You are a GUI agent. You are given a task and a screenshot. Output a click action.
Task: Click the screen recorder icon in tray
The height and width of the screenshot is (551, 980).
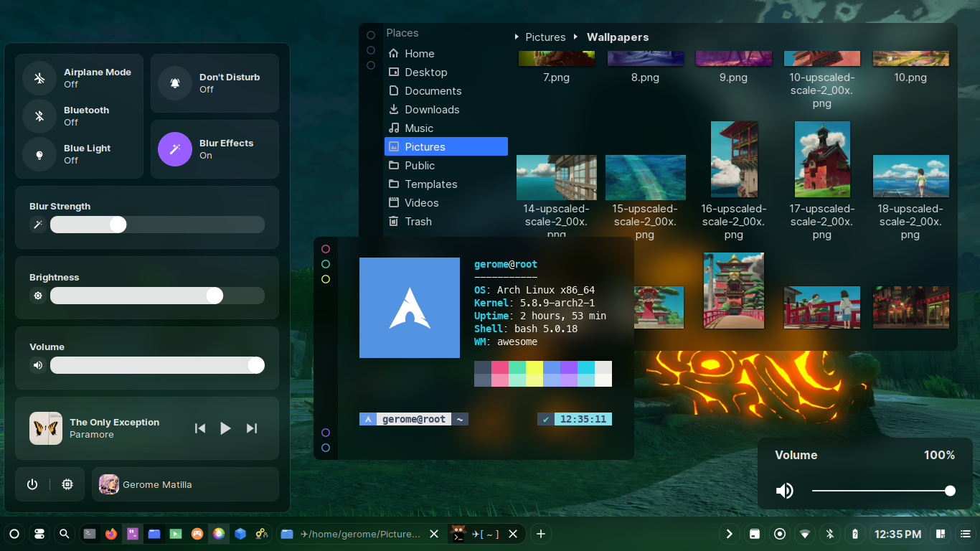[780, 534]
